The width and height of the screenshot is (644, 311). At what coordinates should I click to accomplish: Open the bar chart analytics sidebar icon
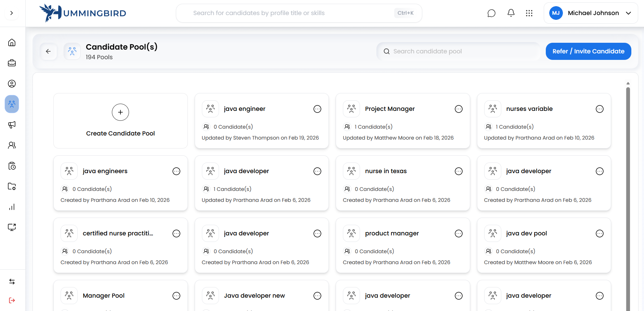(12, 207)
